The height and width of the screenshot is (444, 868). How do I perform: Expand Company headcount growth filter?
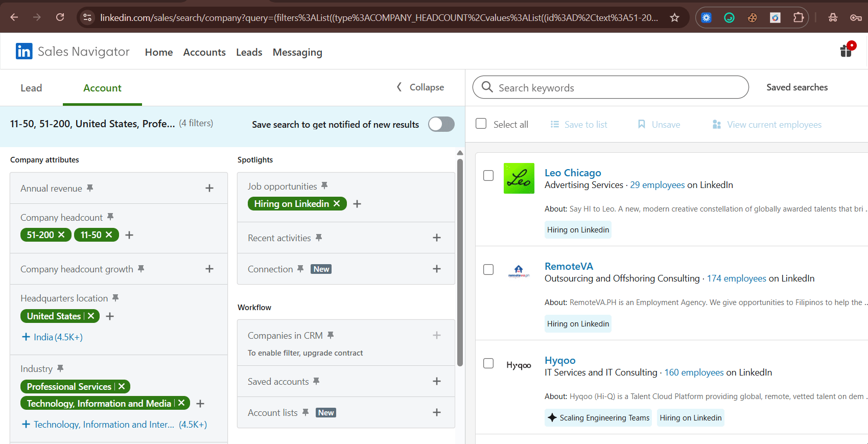pos(209,269)
